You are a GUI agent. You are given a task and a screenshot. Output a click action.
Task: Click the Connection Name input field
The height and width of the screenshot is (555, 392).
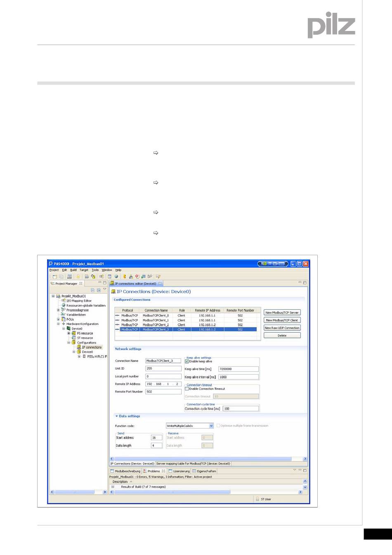tap(163, 361)
